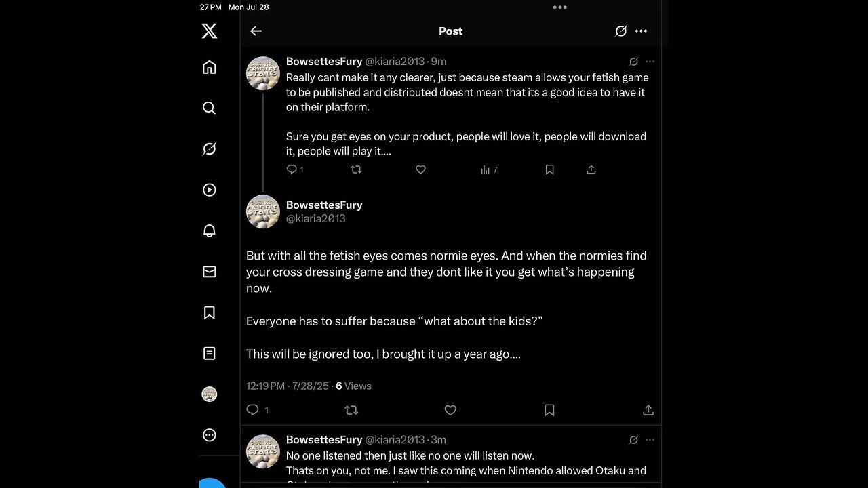Open the sidebar profile avatar

[x=210, y=394]
